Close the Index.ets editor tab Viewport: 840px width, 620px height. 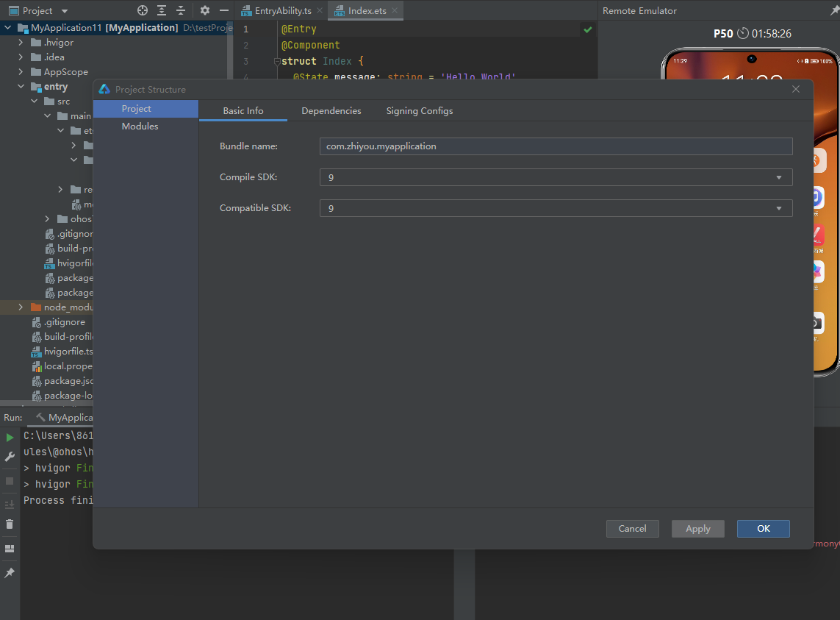coord(395,10)
